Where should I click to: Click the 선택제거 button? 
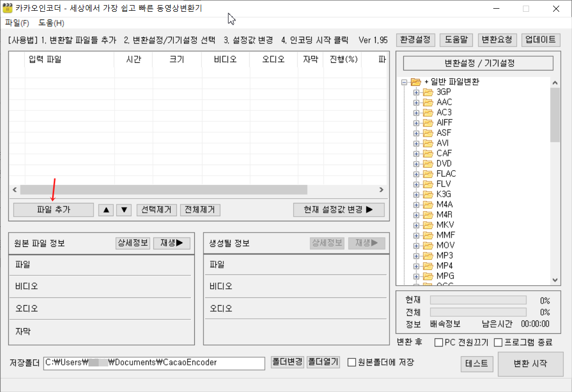[x=156, y=210]
